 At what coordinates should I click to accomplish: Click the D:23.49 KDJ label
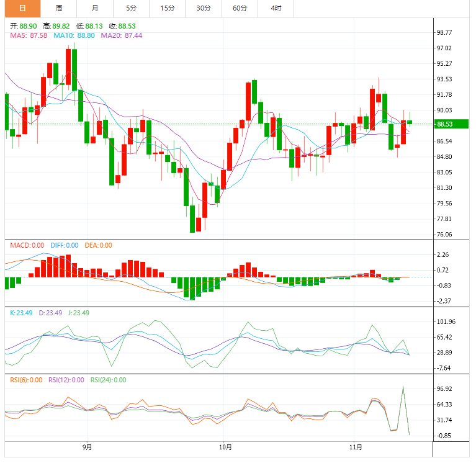click(50, 313)
